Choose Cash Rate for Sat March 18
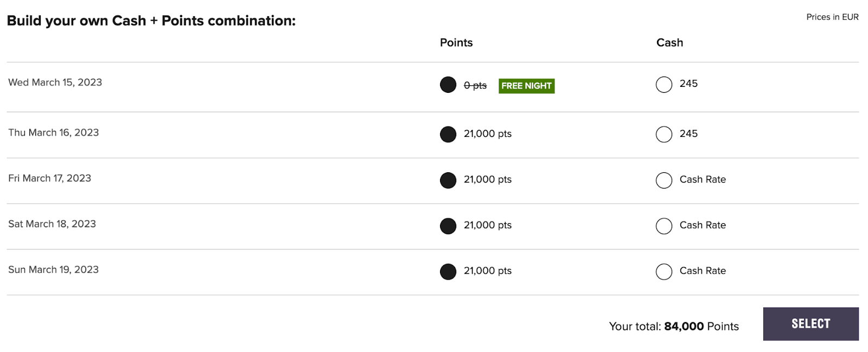Screen dimensions: 868x352 click(664, 226)
